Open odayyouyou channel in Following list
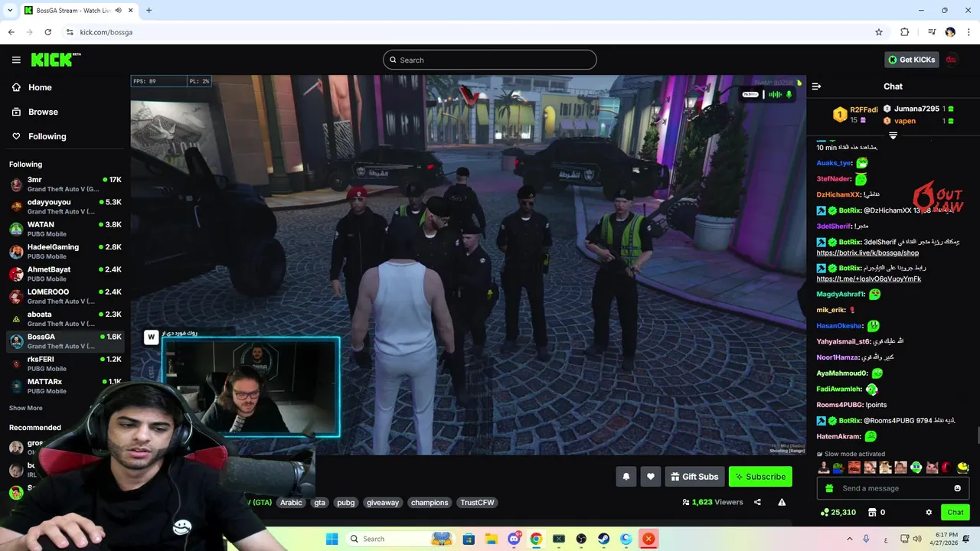The width and height of the screenshot is (980, 551). [x=65, y=207]
